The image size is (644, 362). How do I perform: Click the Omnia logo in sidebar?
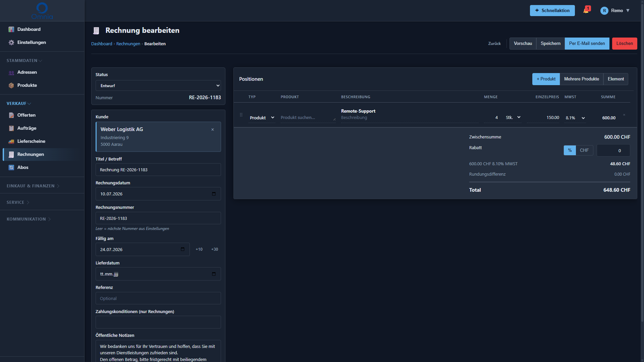(42, 11)
